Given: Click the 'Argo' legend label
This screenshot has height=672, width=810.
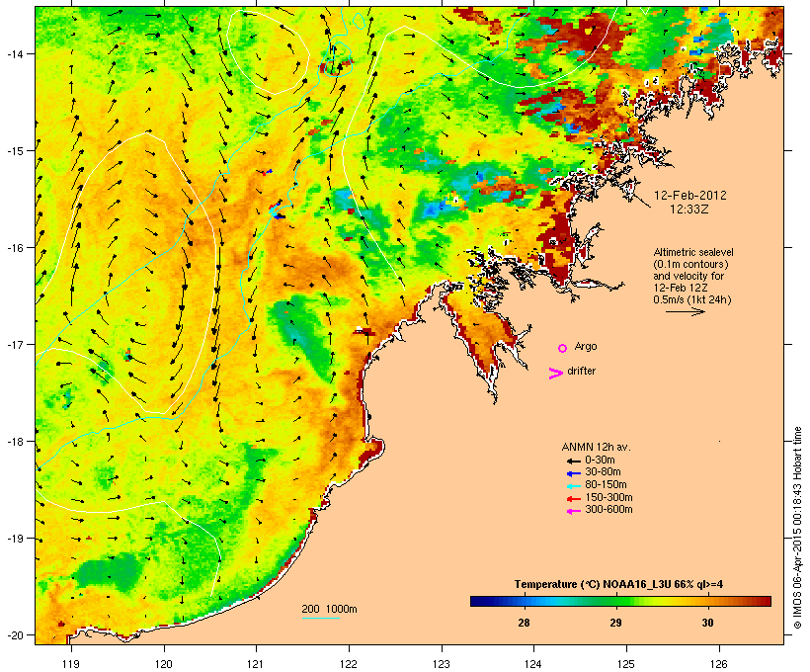Looking at the screenshot, I should point(586,346).
